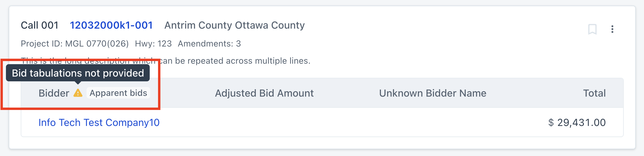Click the Apparent bids badge
Screen dimensions: 644x156
point(118,93)
